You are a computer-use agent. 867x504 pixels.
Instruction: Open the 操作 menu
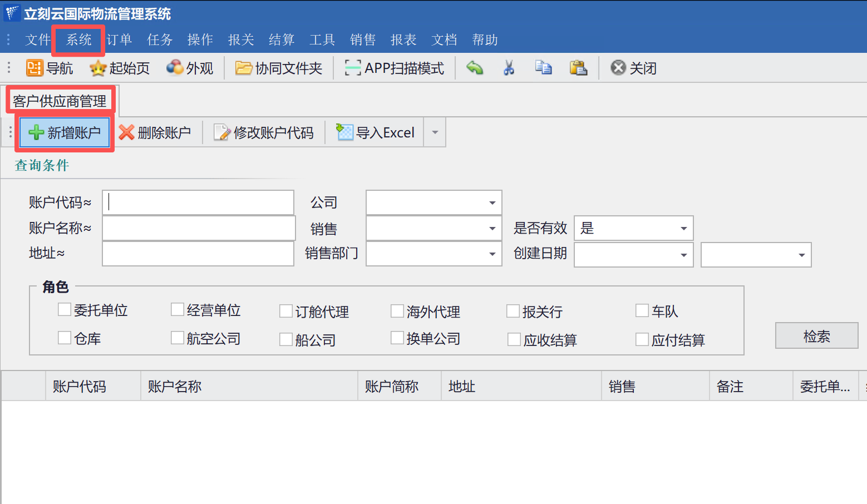click(200, 39)
